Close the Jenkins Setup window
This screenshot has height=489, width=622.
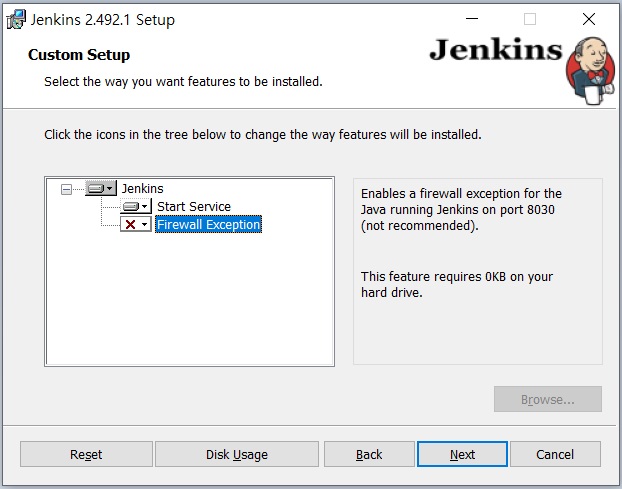(x=589, y=19)
